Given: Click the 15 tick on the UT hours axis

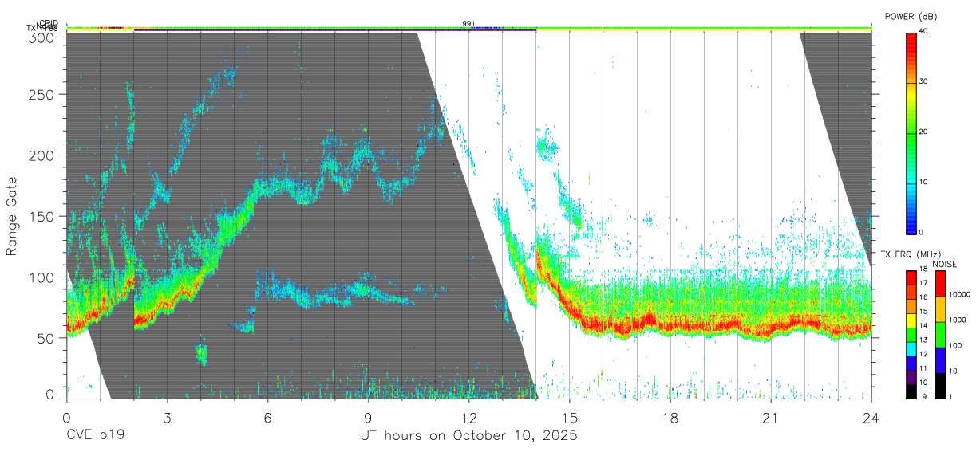Looking at the screenshot, I should point(569,418).
